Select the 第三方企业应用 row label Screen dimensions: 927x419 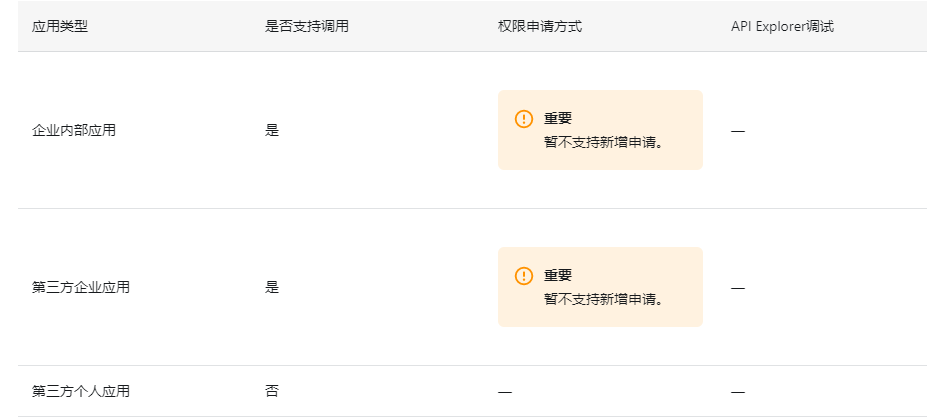tap(81, 287)
